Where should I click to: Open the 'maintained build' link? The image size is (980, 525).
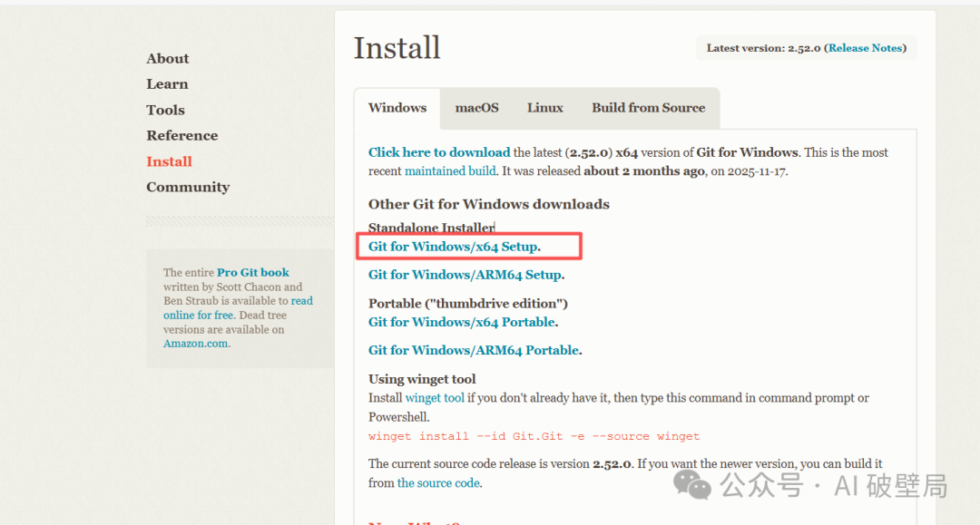[450, 171]
